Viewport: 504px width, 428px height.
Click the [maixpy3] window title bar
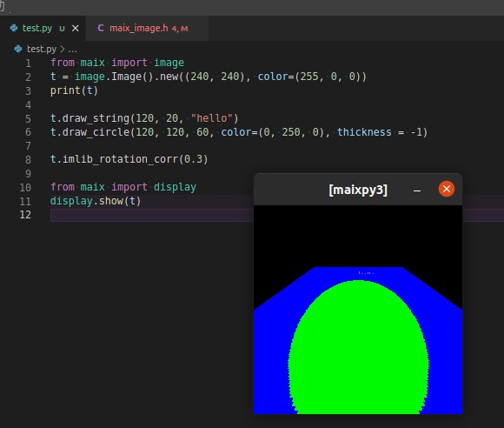[x=358, y=190]
